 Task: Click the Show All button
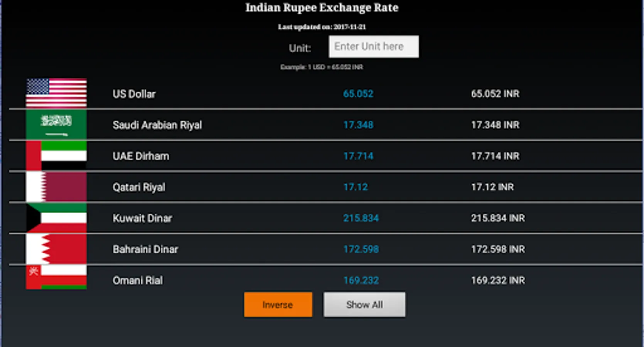364,305
